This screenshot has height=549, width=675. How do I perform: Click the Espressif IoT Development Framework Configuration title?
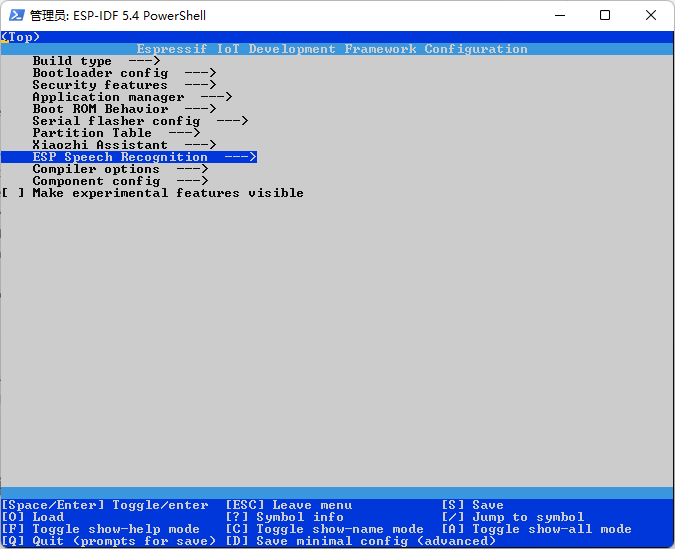[x=332, y=49]
